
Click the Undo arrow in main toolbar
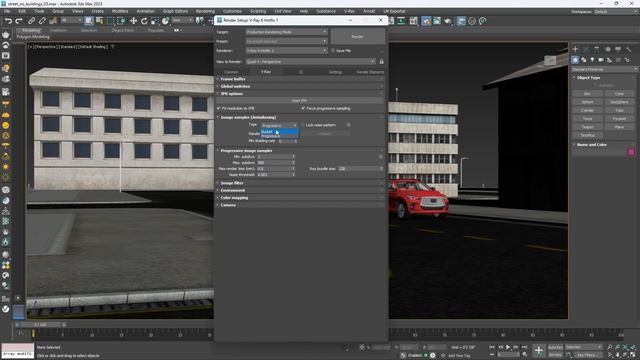point(8,21)
